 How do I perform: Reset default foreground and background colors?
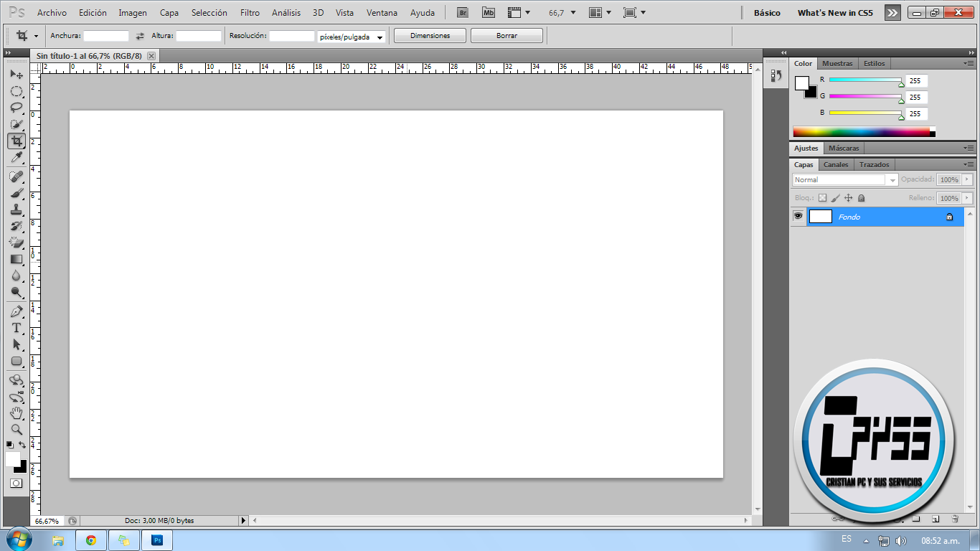pos(9,445)
